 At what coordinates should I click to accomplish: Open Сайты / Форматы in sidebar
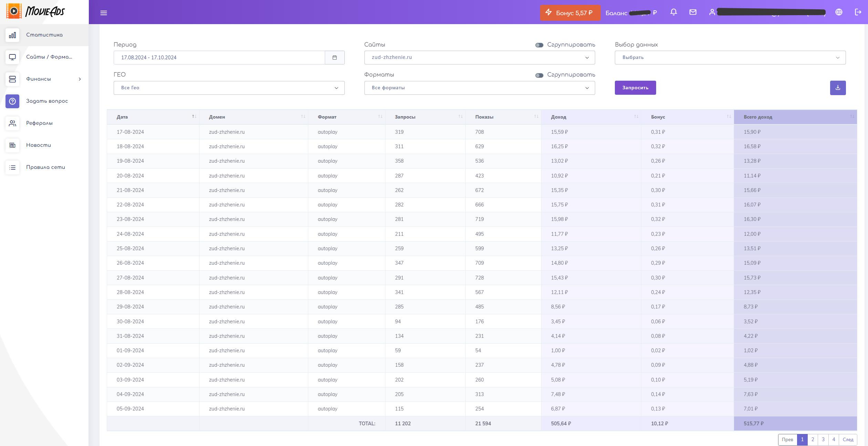[44, 57]
